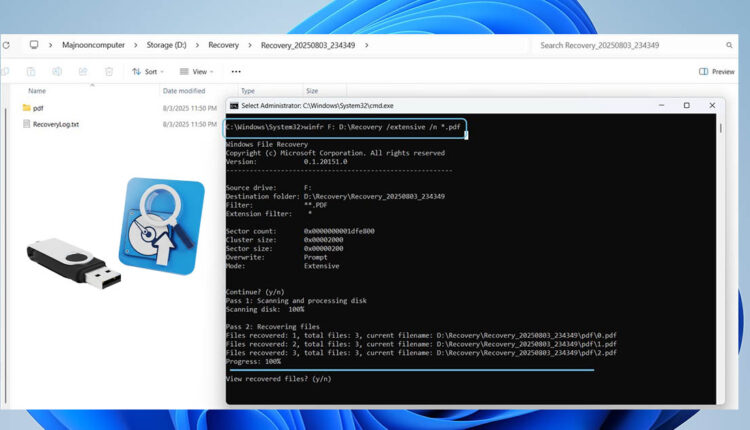Go to Storage (D:) in the breadcrumb
This screenshot has width=750, height=430.
[x=166, y=45]
